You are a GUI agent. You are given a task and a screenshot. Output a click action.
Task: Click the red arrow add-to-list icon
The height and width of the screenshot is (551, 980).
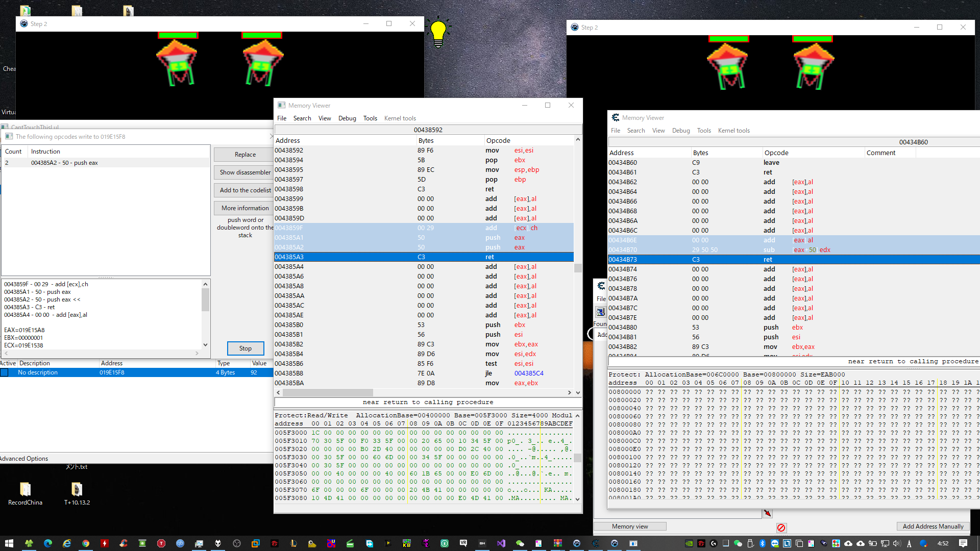[767, 513]
